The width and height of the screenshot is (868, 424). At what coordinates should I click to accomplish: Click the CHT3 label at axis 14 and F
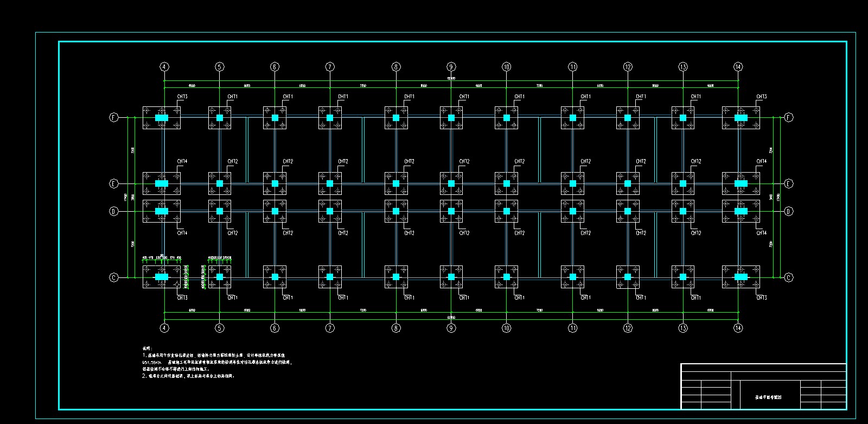coord(762,97)
